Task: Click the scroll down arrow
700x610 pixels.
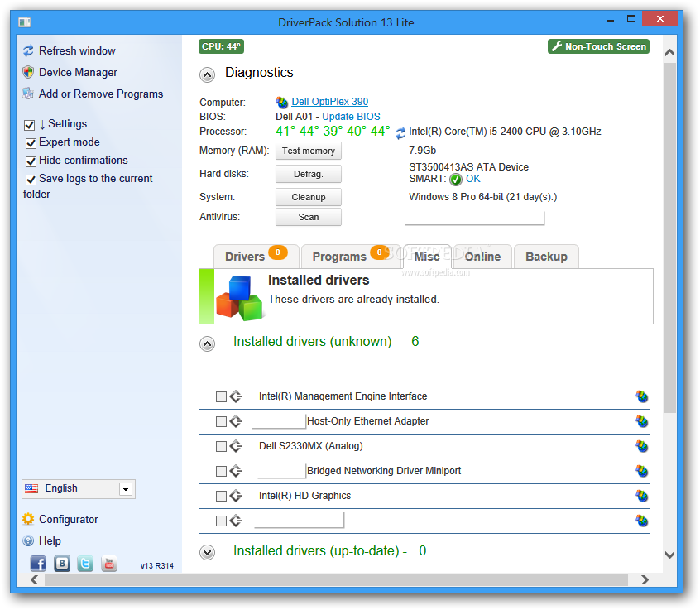Action: pyautogui.click(x=669, y=555)
